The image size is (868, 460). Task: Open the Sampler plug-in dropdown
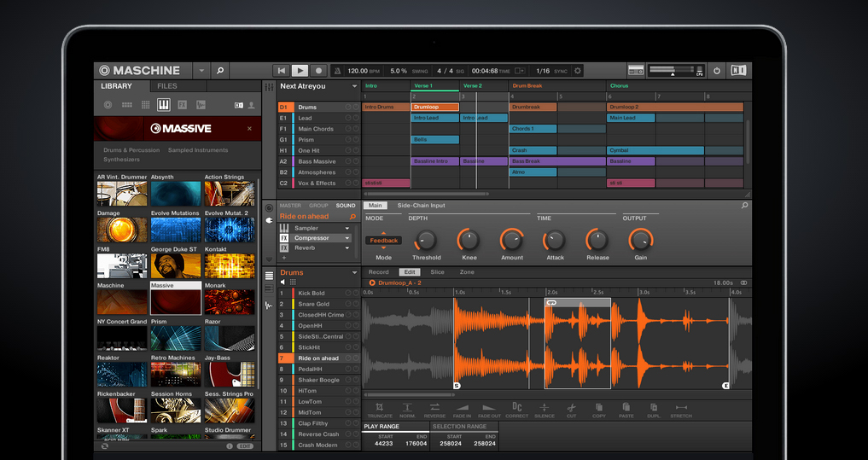point(347,228)
